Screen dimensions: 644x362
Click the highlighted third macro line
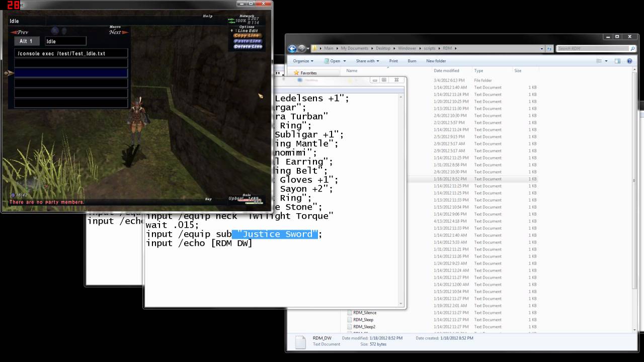coord(71,73)
